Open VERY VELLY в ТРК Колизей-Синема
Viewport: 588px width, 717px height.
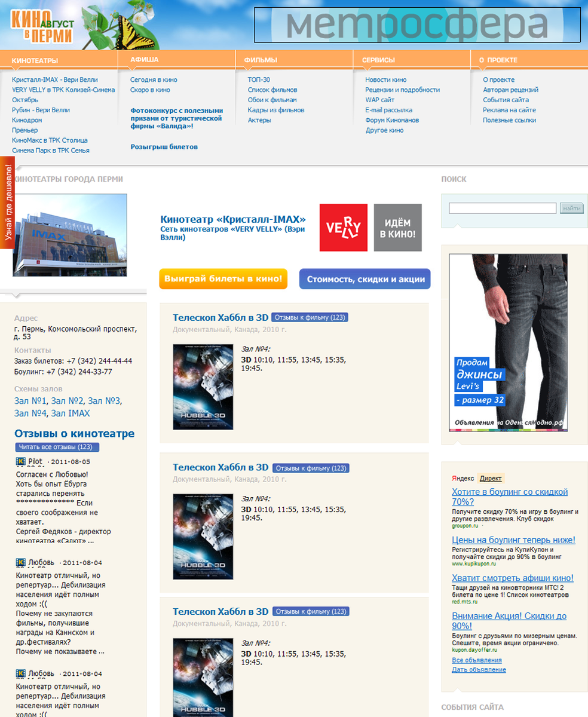[63, 90]
